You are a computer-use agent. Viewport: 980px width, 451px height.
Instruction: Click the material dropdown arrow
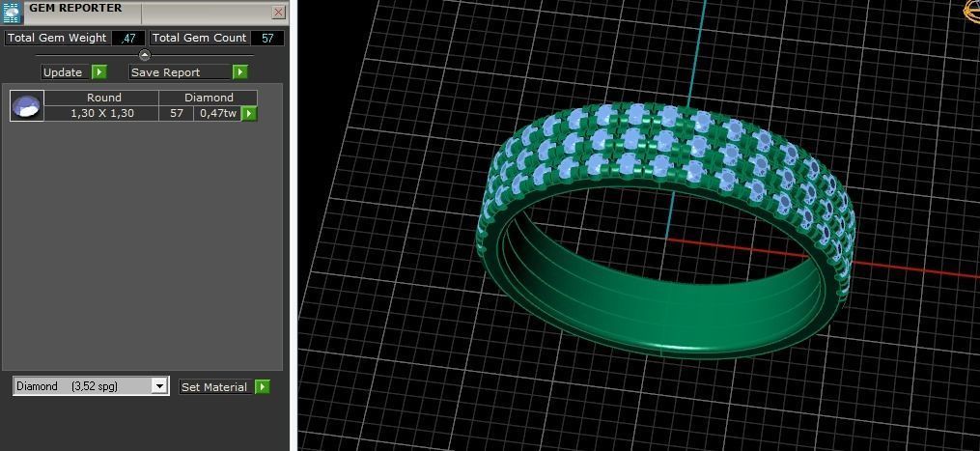[x=160, y=386]
